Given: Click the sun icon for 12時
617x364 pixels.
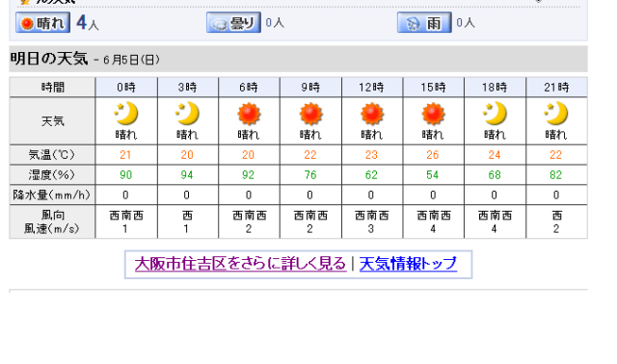Looking at the screenshot, I should (372, 114).
